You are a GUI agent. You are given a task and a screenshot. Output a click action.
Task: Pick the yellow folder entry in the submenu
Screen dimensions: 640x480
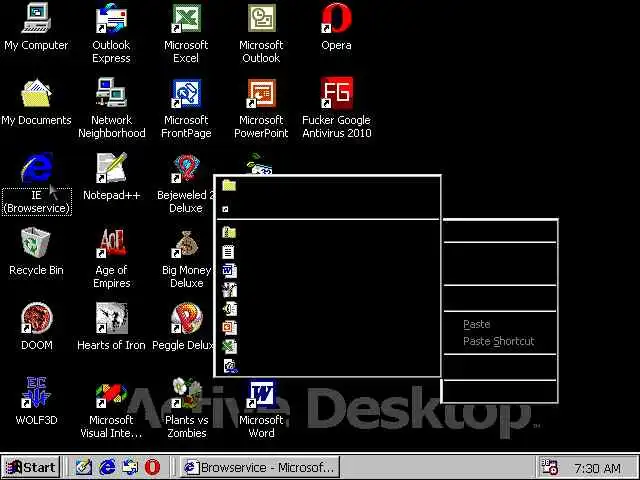[327, 186]
